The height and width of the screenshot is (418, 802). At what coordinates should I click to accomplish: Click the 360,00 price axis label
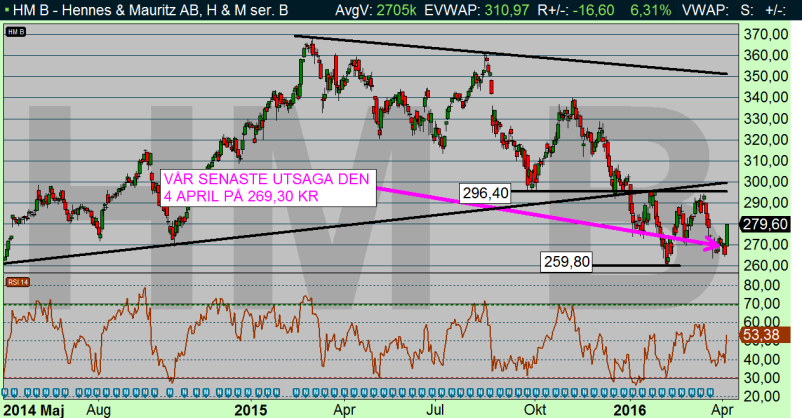(765, 55)
